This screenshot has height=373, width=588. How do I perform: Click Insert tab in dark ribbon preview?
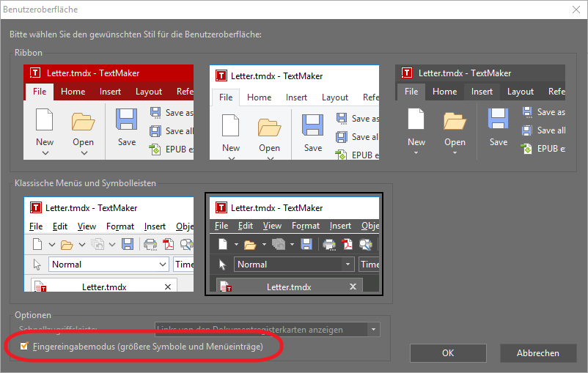pos(482,92)
